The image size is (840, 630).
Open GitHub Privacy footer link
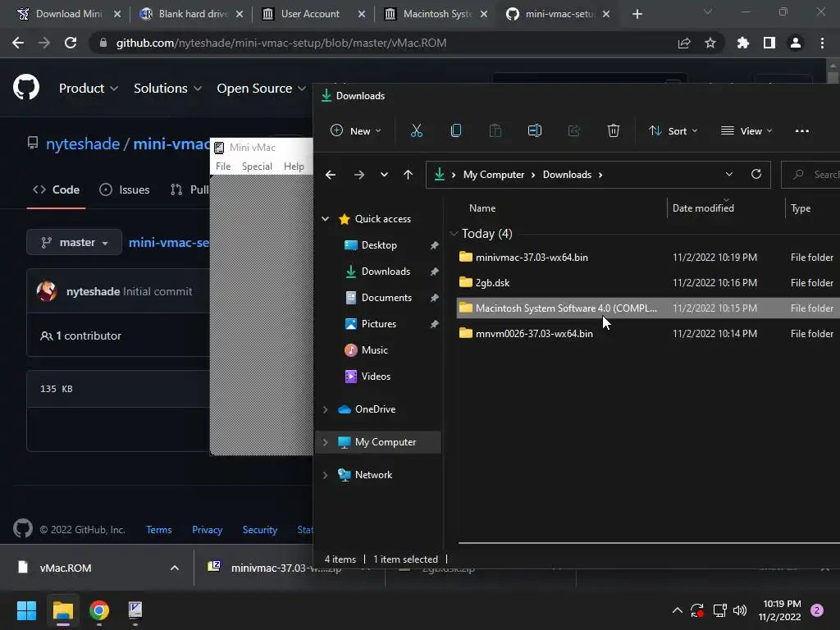click(x=207, y=530)
